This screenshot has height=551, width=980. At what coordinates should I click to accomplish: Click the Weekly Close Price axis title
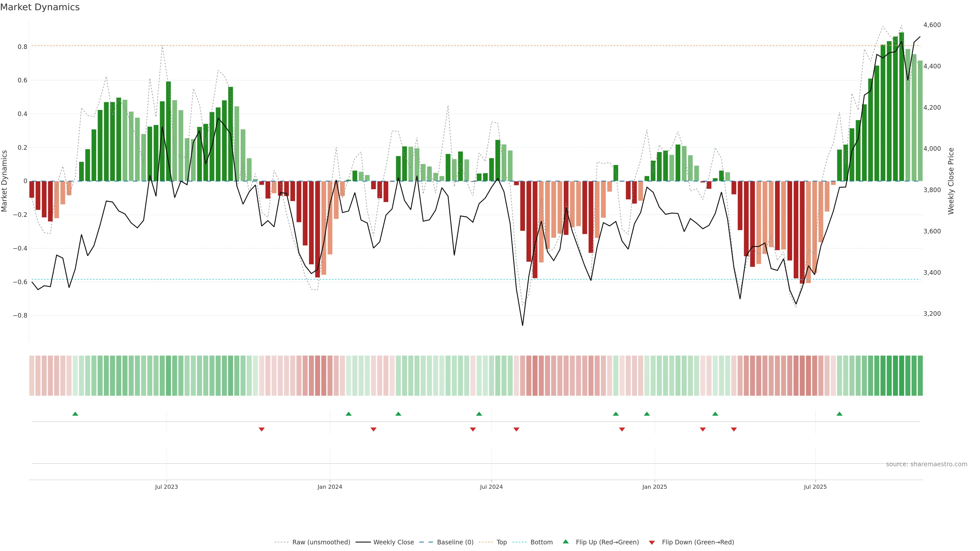point(951,181)
